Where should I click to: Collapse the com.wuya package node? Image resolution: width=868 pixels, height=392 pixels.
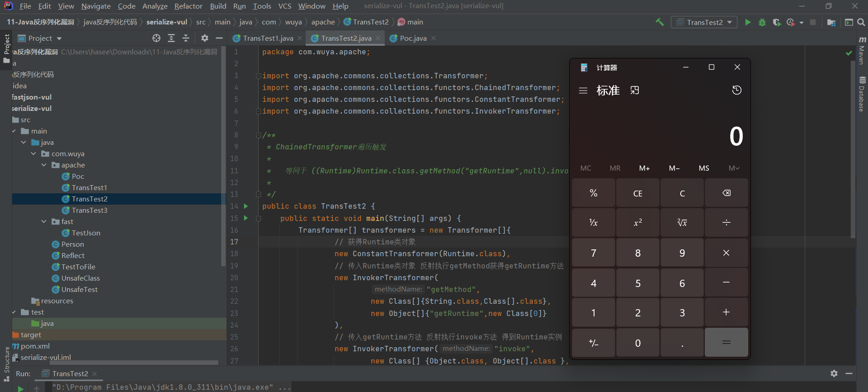point(33,153)
